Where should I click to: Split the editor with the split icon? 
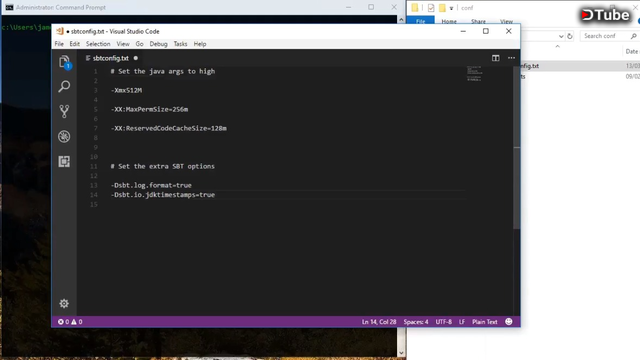point(496,58)
